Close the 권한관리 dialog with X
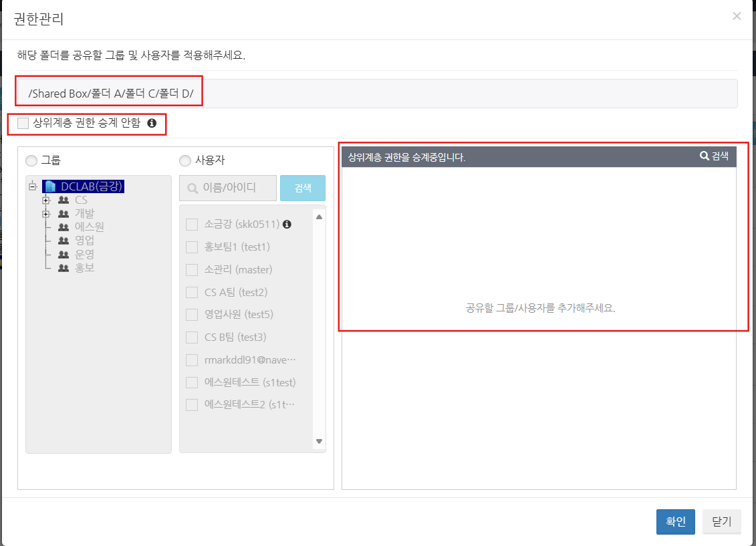756x546 pixels. pyautogui.click(x=737, y=16)
